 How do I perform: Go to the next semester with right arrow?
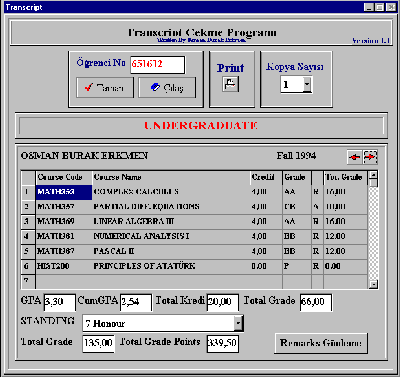[370, 157]
